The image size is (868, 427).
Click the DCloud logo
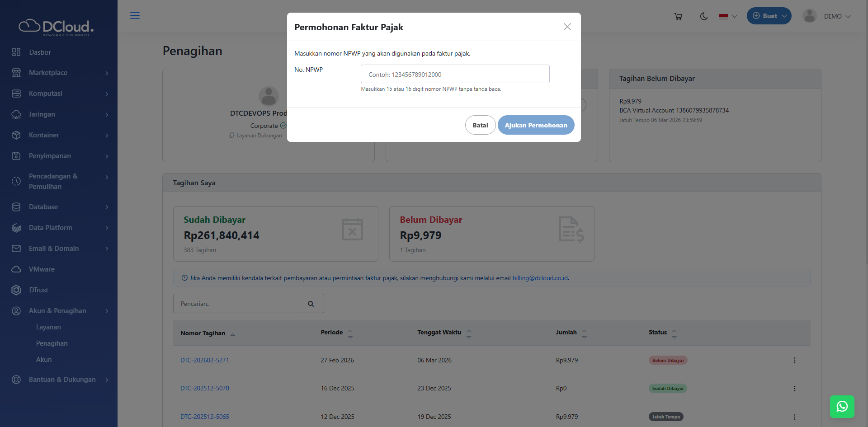click(57, 27)
